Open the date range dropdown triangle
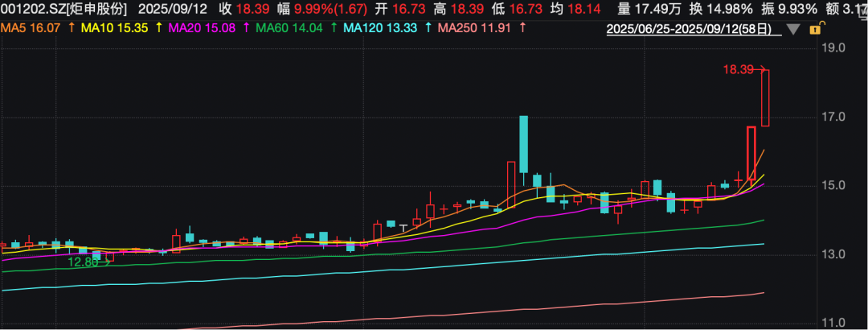Viewport: 868px width, 330px height. (793, 30)
